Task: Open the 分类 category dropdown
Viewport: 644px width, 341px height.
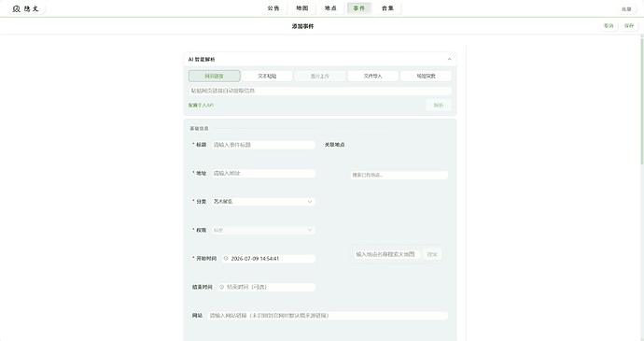Action: pos(264,202)
